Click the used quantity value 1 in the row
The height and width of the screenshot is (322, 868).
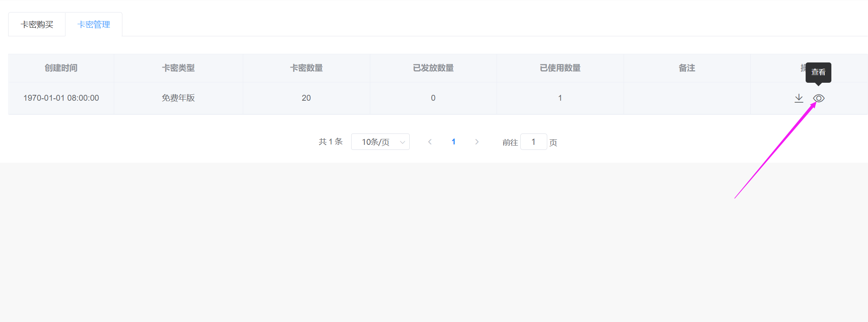tap(560, 98)
